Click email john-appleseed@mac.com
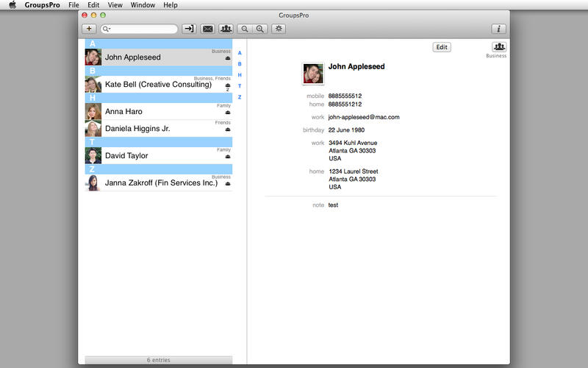This screenshot has width=588, height=368. 364,117
